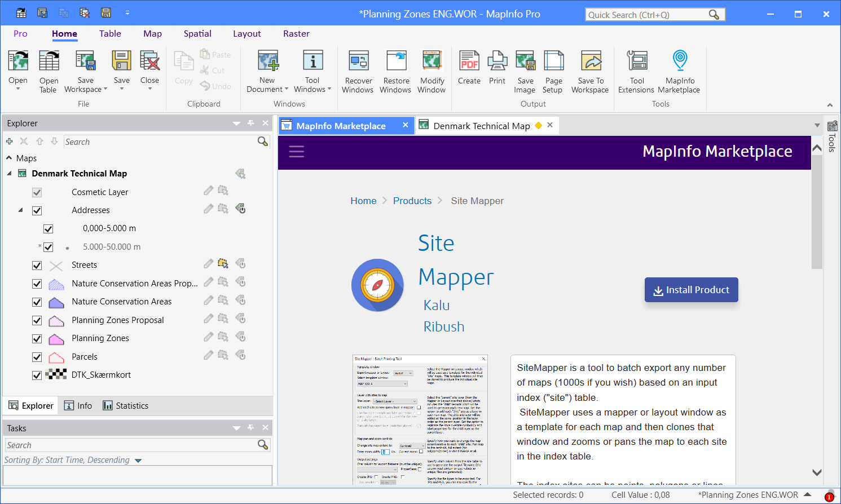The height and width of the screenshot is (504, 841).
Task: Click the Install Product button
Action: tap(692, 290)
